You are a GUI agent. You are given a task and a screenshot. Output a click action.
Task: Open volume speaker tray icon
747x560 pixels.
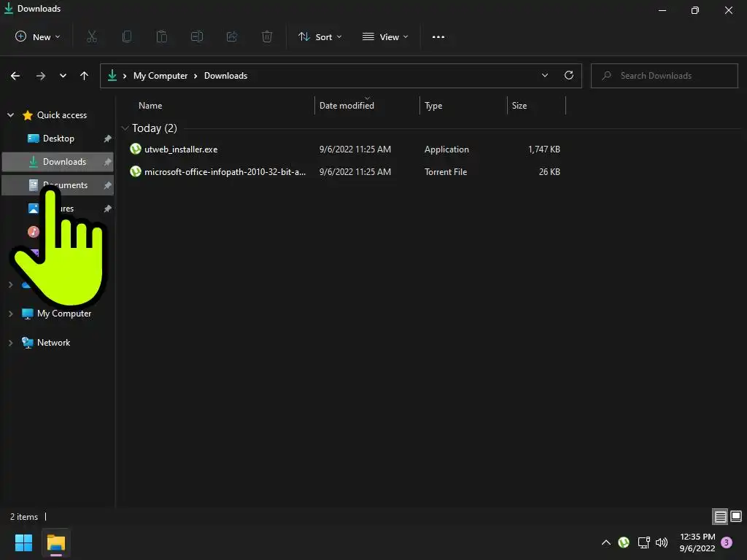pyautogui.click(x=662, y=542)
